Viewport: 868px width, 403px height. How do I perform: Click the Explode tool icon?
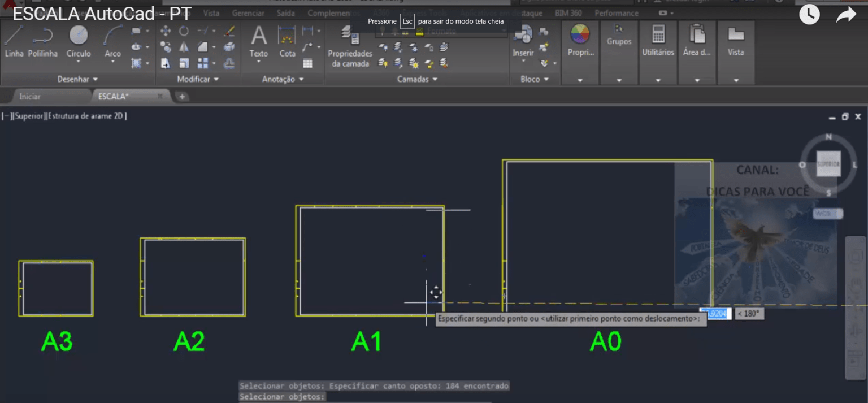pyautogui.click(x=229, y=47)
